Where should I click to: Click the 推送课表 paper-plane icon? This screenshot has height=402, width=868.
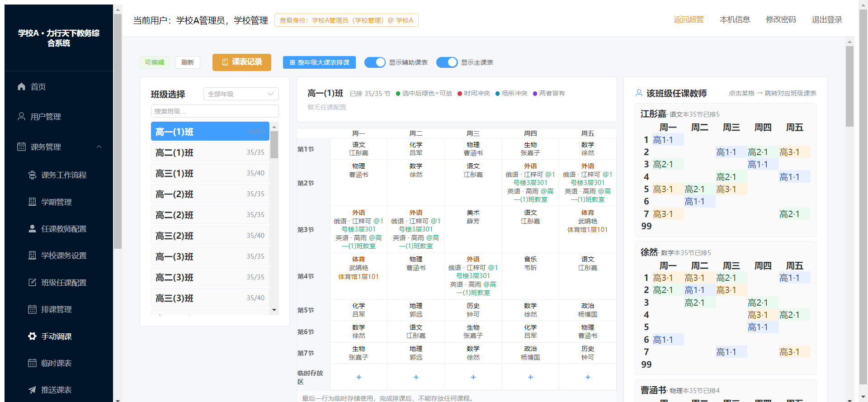32,390
